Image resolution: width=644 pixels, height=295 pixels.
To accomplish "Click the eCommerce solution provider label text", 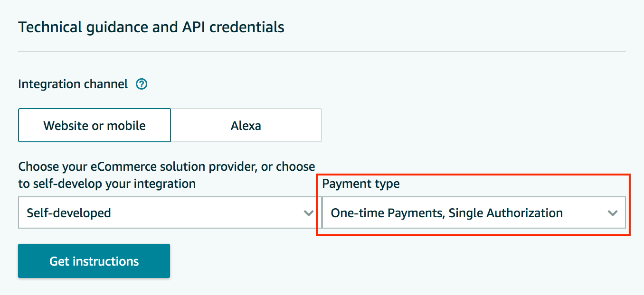I will point(166,175).
